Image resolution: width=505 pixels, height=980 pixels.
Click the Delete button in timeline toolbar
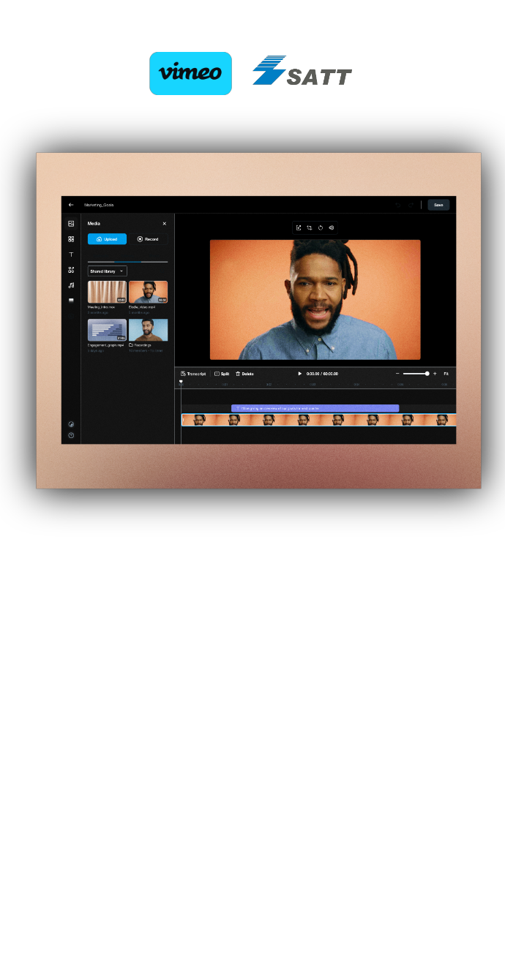pos(244,374)
